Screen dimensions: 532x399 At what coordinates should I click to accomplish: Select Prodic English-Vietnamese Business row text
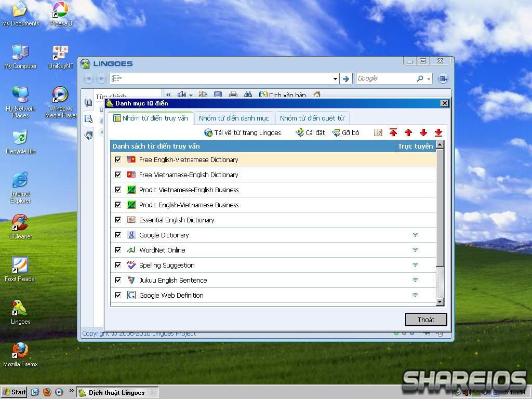coord(189,205)
